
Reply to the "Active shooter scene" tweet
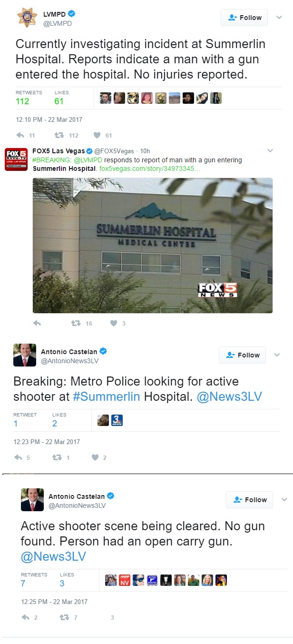(26, 617)
